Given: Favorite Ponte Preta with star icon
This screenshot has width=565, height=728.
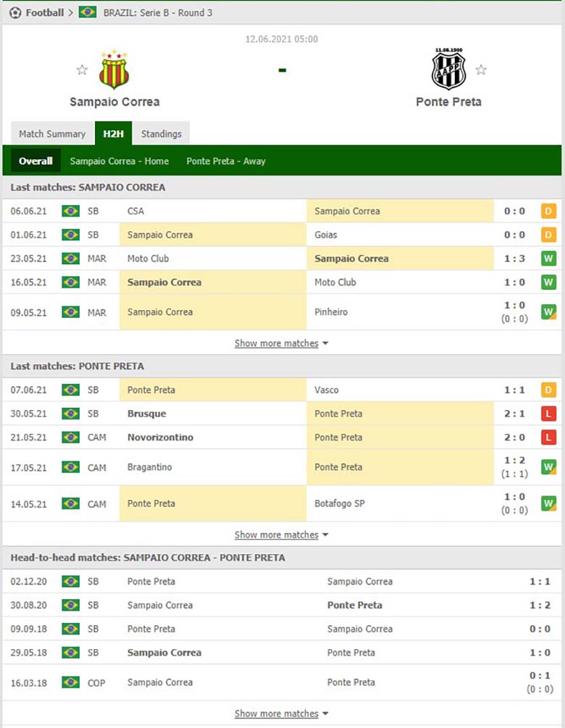Looking at the screenshot, I should [x=481, y=70].
